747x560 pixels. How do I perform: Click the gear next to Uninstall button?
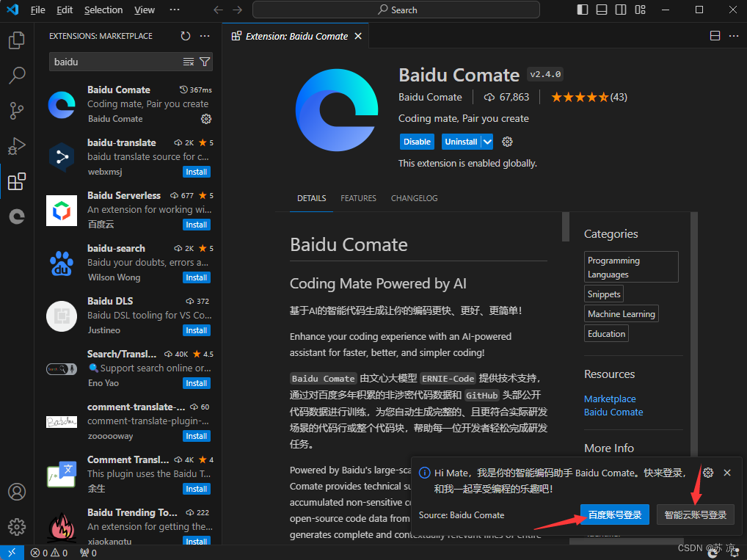coord(507,142)
